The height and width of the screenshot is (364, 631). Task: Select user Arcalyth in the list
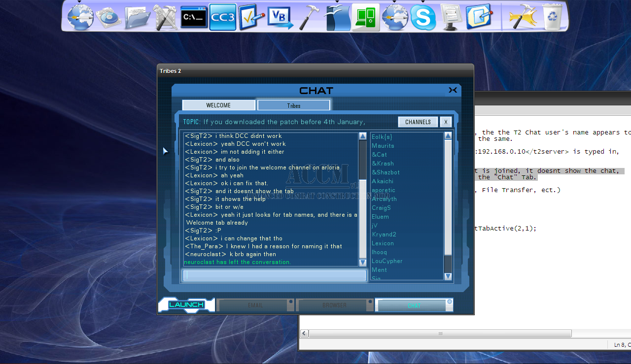(x=385, y=199)
